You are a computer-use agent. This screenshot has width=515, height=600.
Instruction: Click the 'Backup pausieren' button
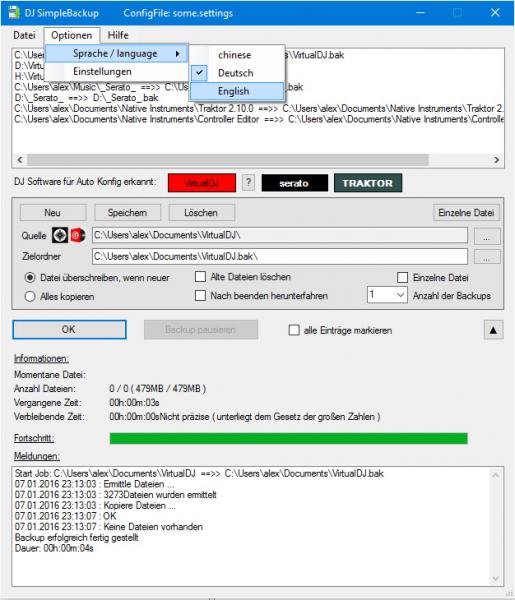201,329
